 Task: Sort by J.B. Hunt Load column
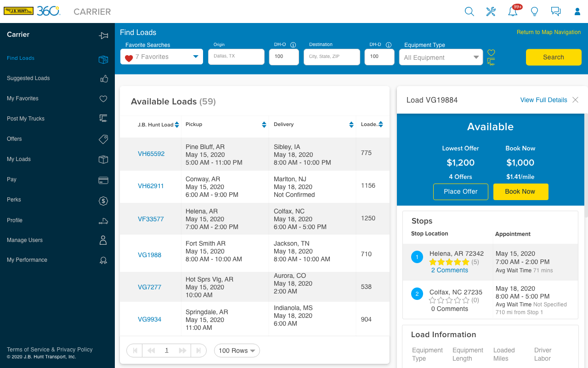[177, 125]
